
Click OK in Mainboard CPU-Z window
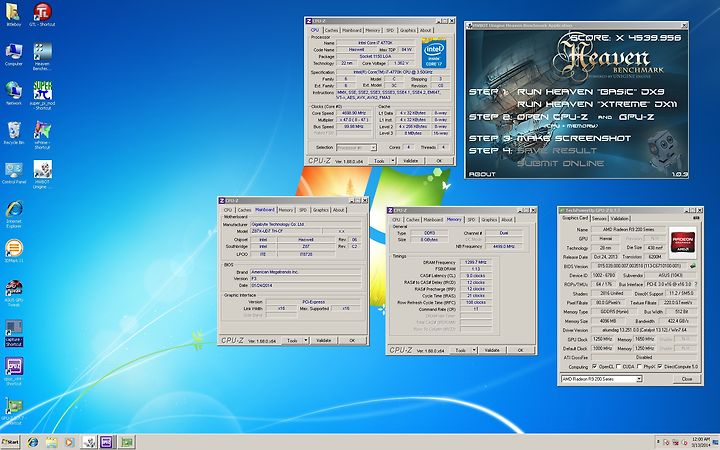[x=352, y=340]
